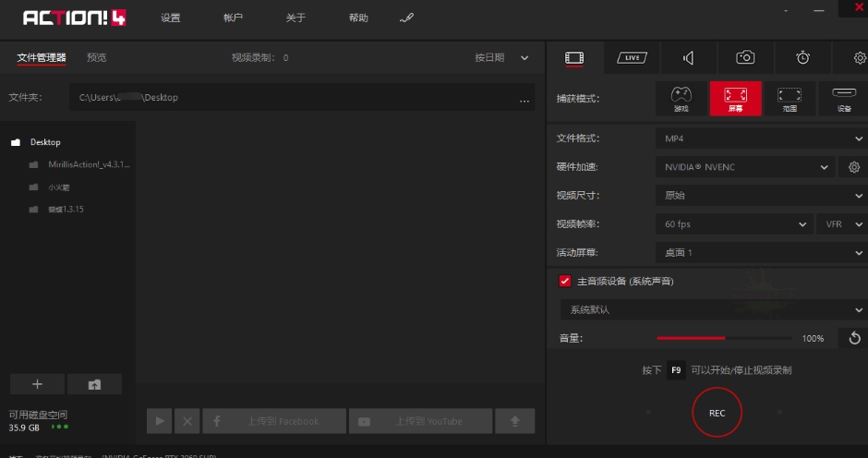Viewport: 868px width, 458px height.
Task: Reset volume with the circular arrow icon
Action: [854, 339]
